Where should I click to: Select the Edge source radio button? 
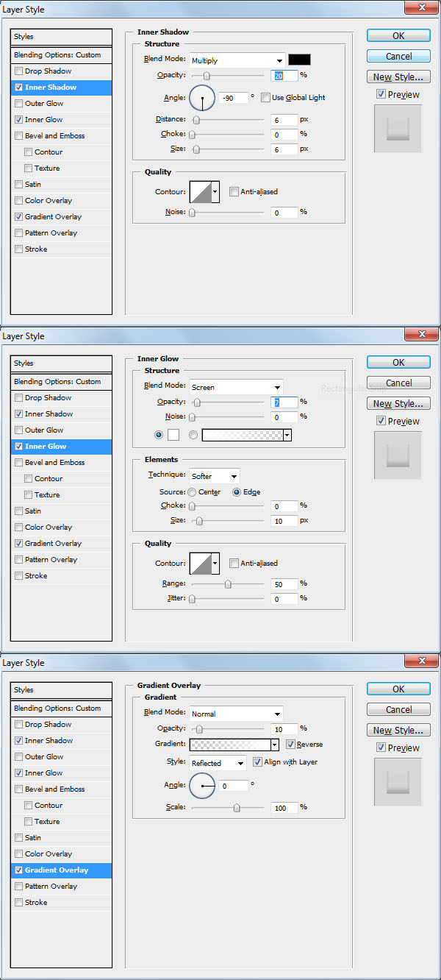237,492
